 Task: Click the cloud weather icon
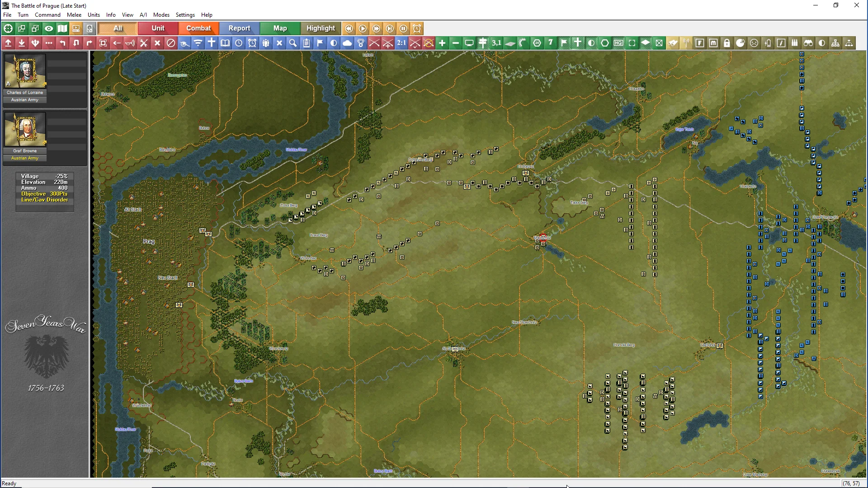coord(347,43)
